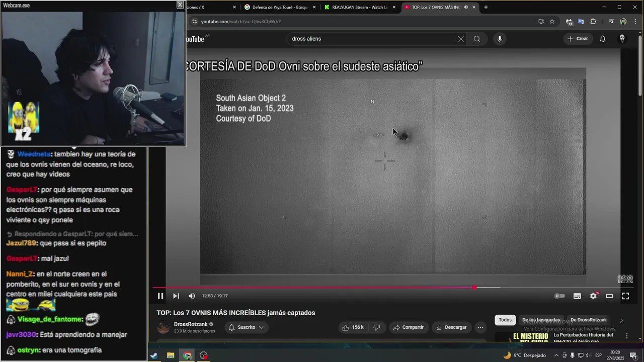
Task: Start voice search with microphone
Action: point(500,39)
